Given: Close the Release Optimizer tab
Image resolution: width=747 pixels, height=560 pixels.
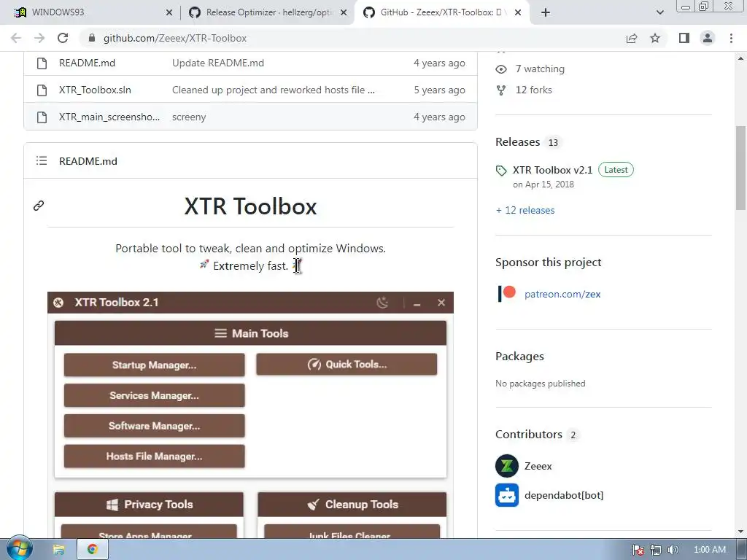Looking at the screenshot, I should click(x=344, y=12).
